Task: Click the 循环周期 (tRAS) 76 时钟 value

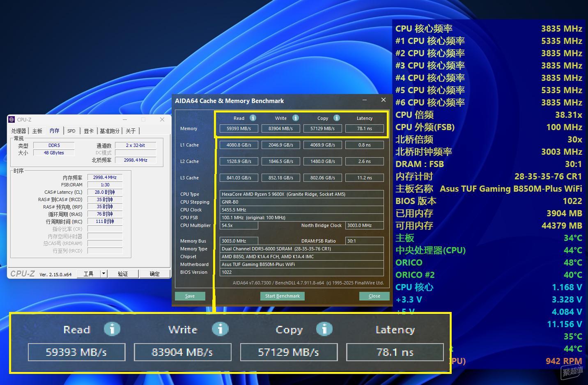Action: [x=105, y=214]
